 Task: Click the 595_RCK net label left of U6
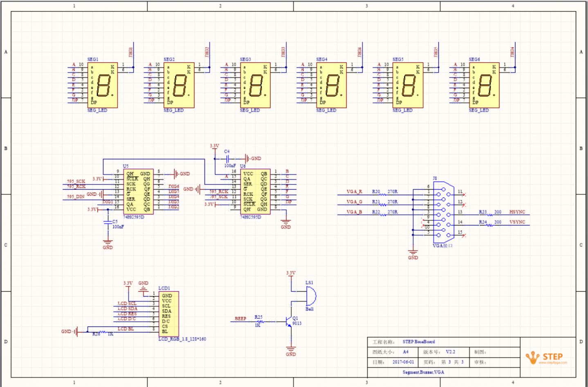click(x=219, y=191)
